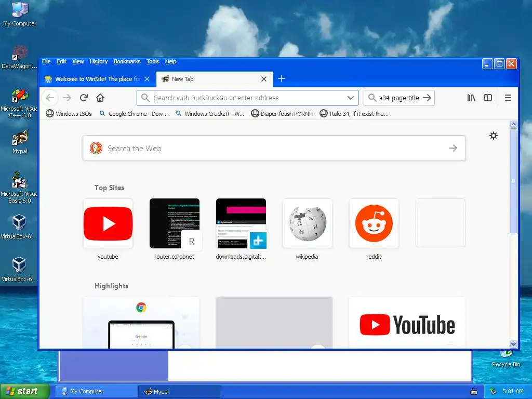Screen dimensions: 532x399
Task: Select the Mypal desktop shortcut
Action: pyautogui.click(x=20, y=142)
